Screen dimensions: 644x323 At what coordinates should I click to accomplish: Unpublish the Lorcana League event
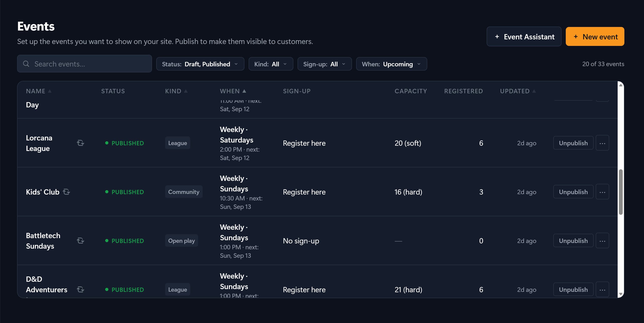pyautogui.click(x=573, y=143)
